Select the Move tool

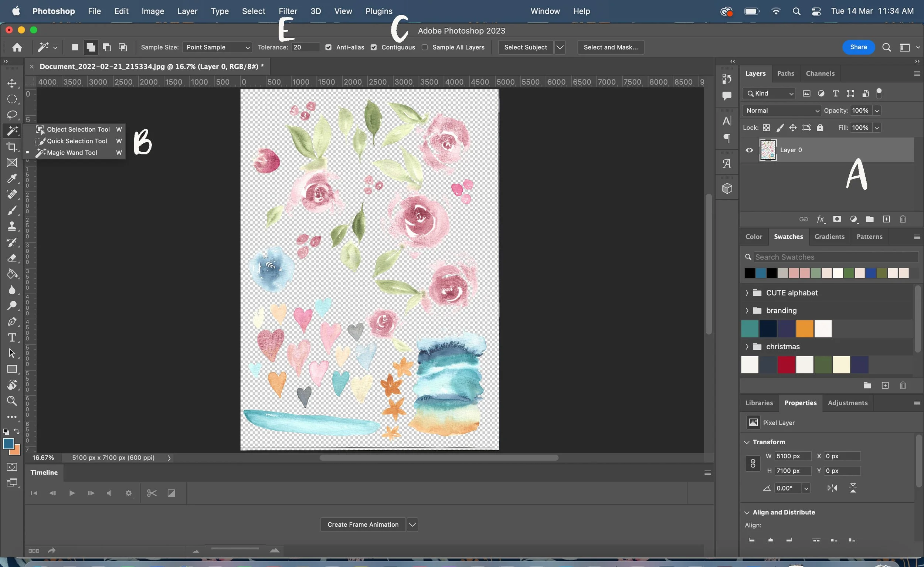(12, 83)
